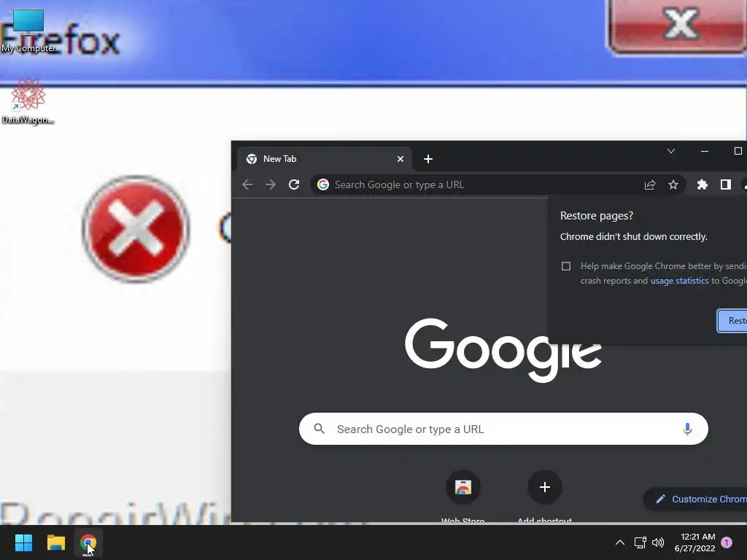Open Customize Chrome
This screenshot has width=747, height=560.
pos(695,499)
